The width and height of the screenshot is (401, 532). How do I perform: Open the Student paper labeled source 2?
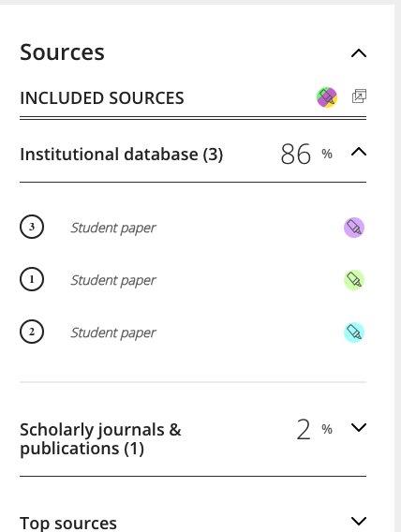pos(113,332)
